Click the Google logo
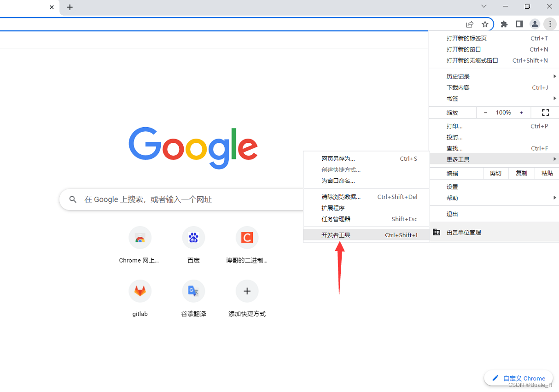 (x=193, y=148)
